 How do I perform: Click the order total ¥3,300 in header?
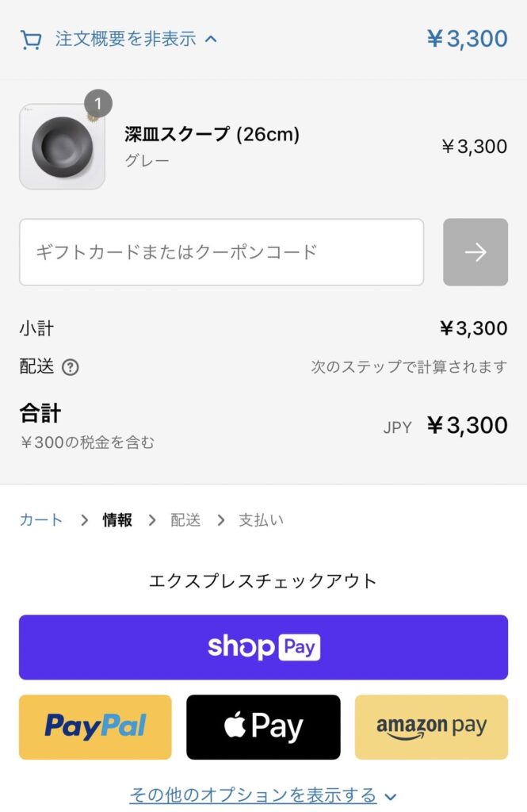(x=467, y=39)
